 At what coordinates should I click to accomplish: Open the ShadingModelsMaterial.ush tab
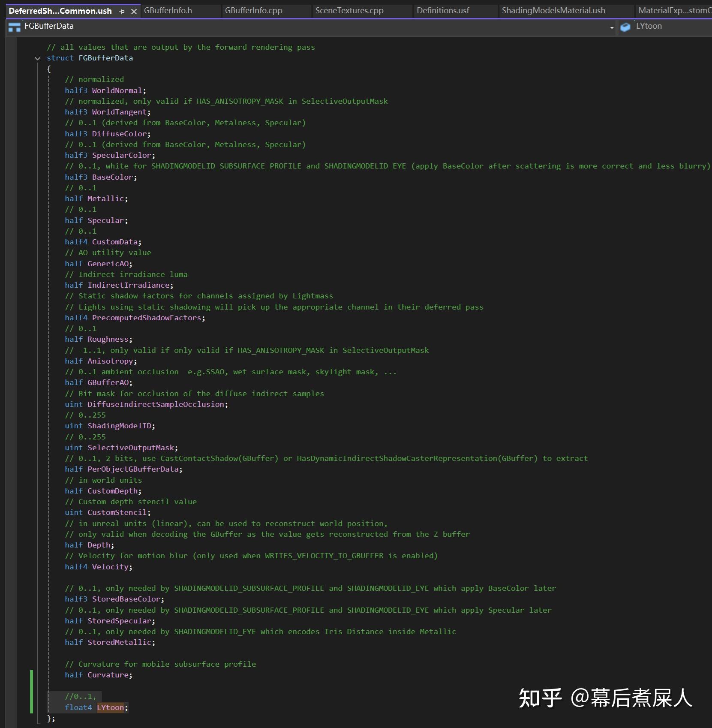pos(553,10)
